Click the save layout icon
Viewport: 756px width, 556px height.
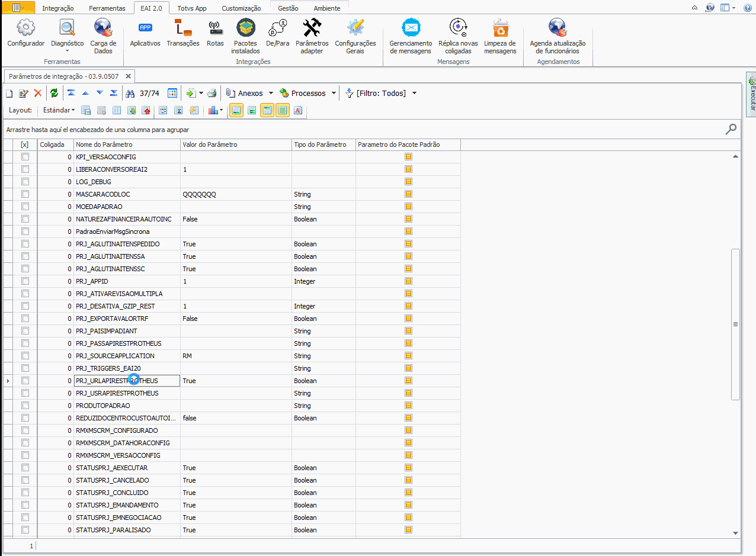coord(85,110)
